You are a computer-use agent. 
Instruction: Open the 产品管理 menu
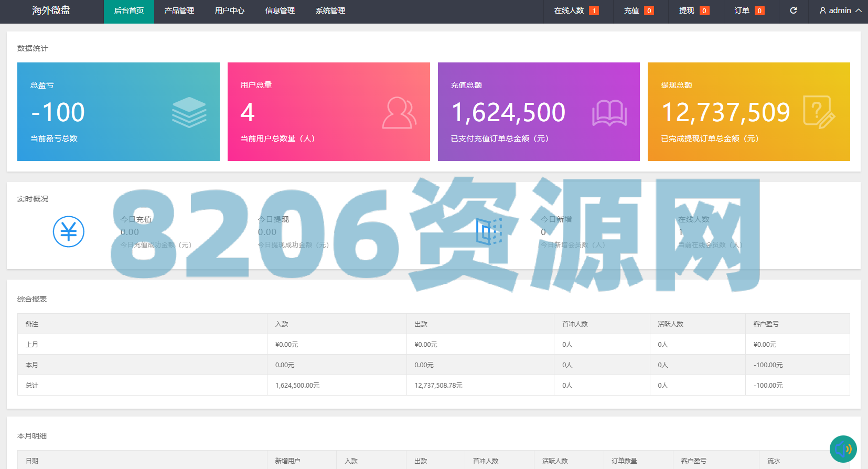pyautogui.click(x=179, y=10)
